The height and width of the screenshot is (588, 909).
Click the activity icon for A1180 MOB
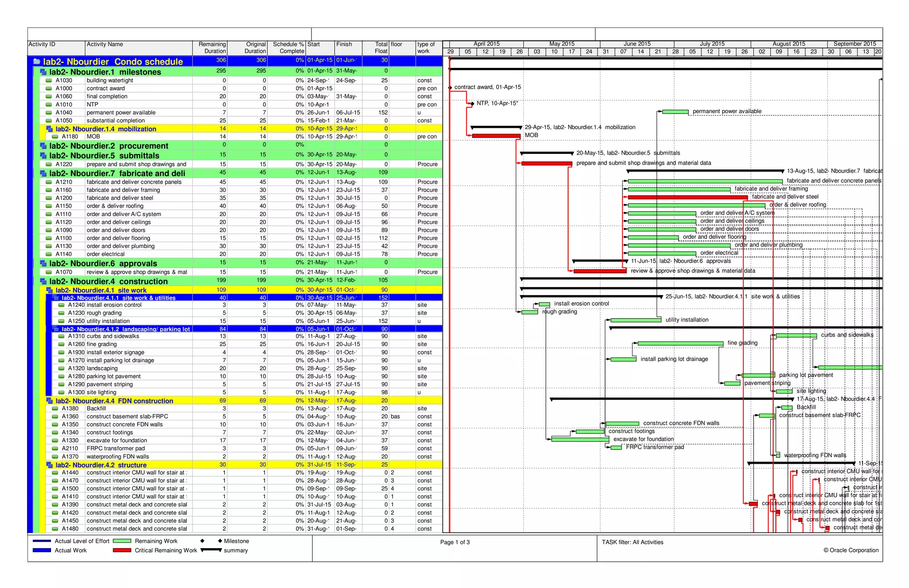click(55, 137)
